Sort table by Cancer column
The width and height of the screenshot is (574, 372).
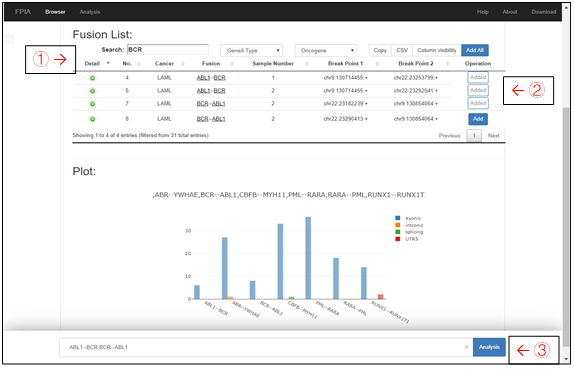click(169, 63)
